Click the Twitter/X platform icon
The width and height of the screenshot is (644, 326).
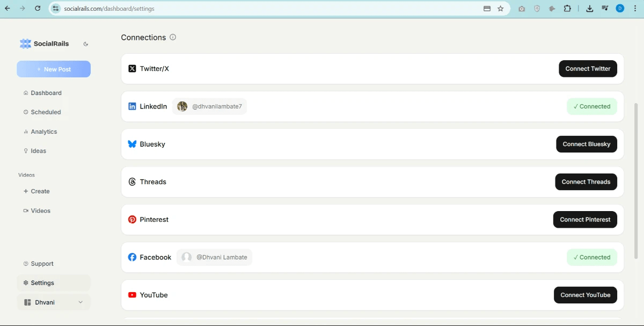click(x=132, y=68)
